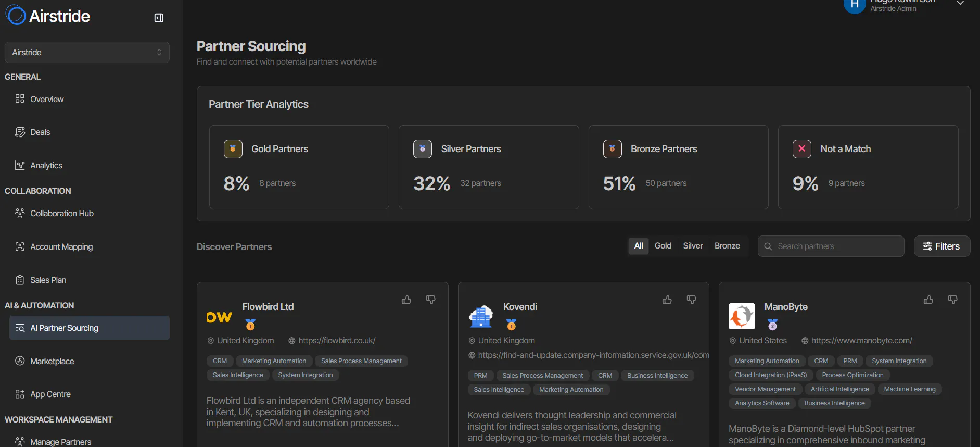Viewport: 980px width, 447px height.
Task: Open the Airstride workspace dropdown
Action: (x=87, y=52)
